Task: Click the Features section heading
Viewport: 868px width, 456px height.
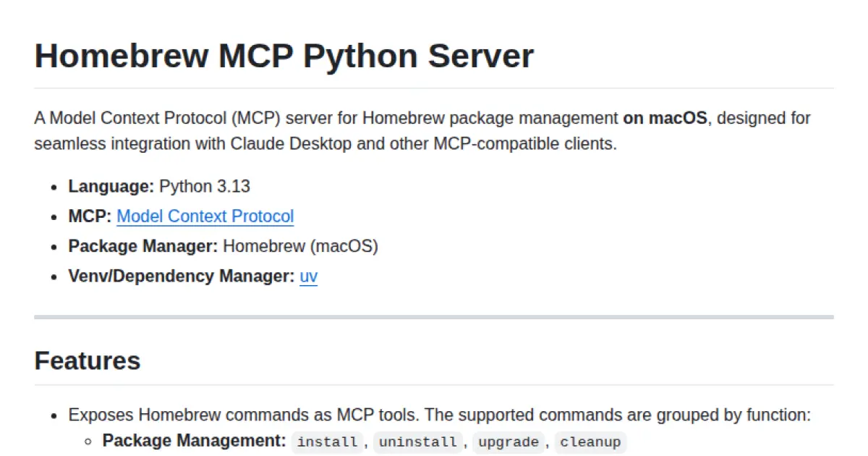Action: click(87, 360)
